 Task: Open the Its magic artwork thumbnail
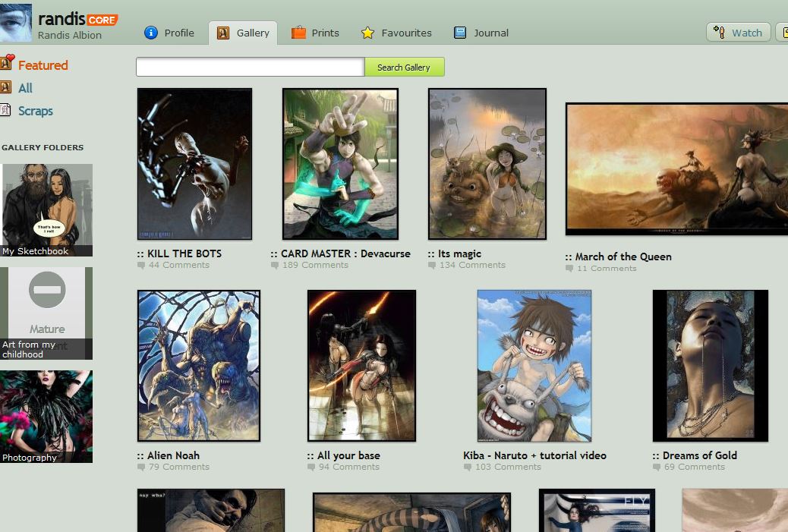pos(487,164)
